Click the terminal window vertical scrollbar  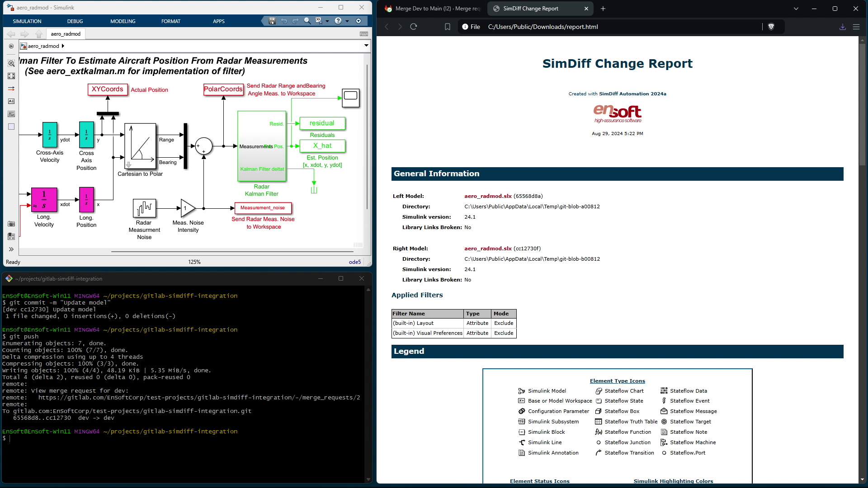click(x=368, y=384)
